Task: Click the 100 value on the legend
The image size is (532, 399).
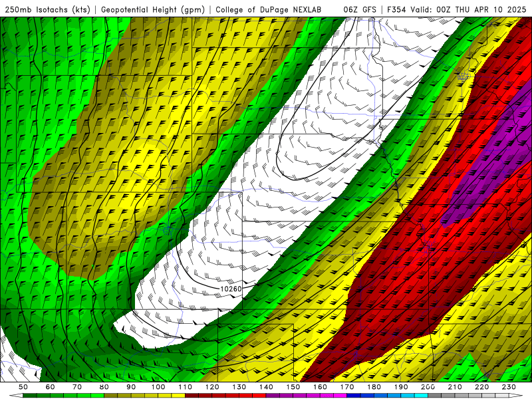Action: point(158,387)
